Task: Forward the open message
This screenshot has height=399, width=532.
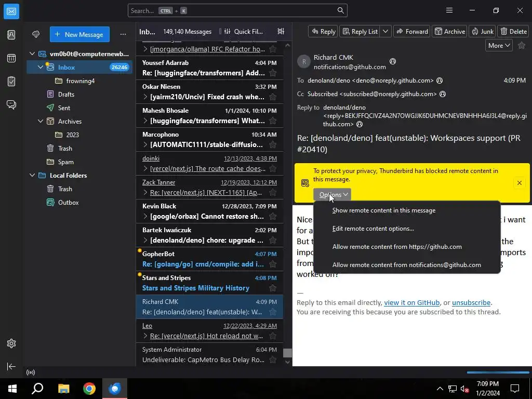Action: tap(412, 32)
